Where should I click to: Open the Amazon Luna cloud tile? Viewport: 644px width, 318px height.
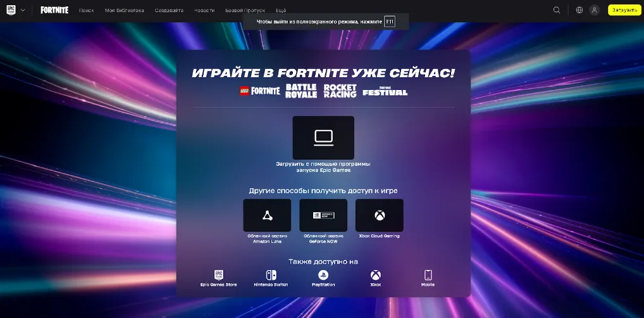267,215
